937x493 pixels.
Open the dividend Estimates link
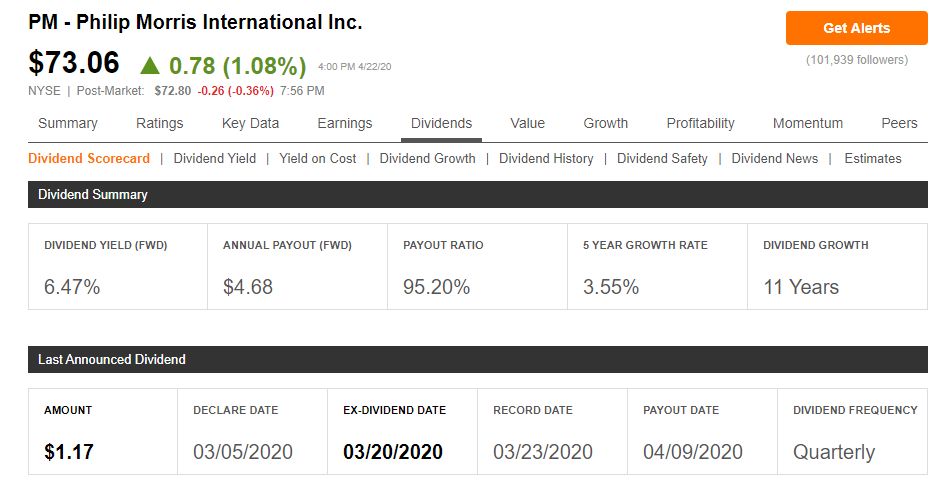pos(872,158)
